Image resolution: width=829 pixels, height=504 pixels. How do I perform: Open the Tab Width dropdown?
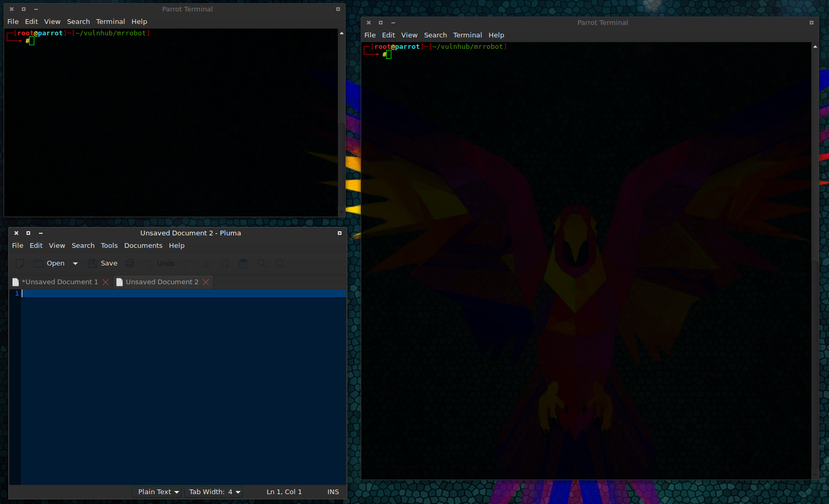pos(214,492)
